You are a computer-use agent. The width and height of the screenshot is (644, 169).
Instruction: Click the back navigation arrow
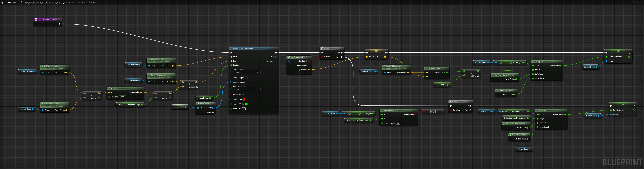click(x=9, y=2)
